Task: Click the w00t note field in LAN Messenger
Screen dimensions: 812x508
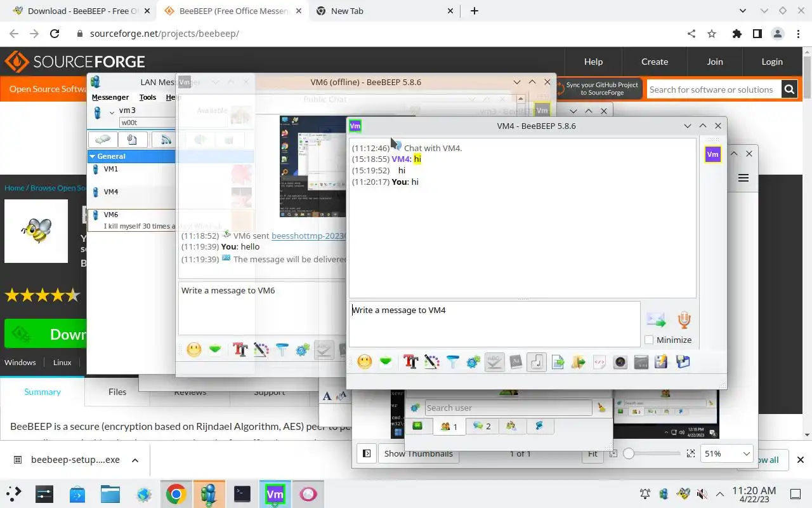Action: (x=147, y=123)
